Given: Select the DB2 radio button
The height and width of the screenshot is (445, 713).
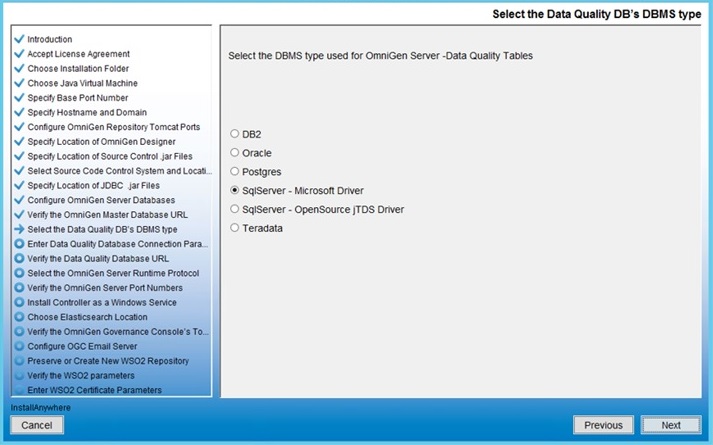Looking at the screenshot, I should click(234, 134).
